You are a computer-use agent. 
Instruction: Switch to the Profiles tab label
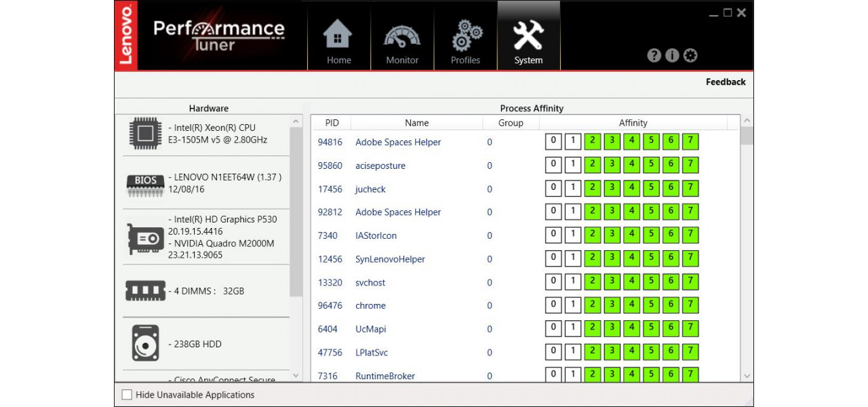[x=465, y=60]
